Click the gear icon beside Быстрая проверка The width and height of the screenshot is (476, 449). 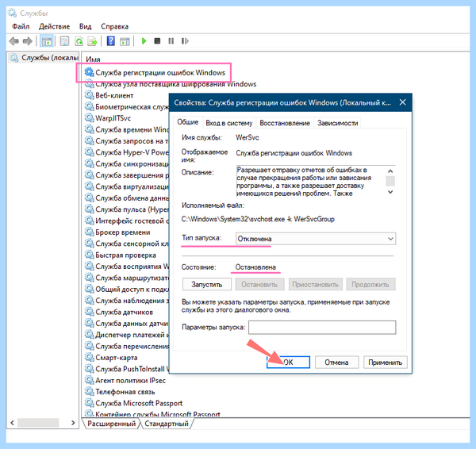coord(89,255)
